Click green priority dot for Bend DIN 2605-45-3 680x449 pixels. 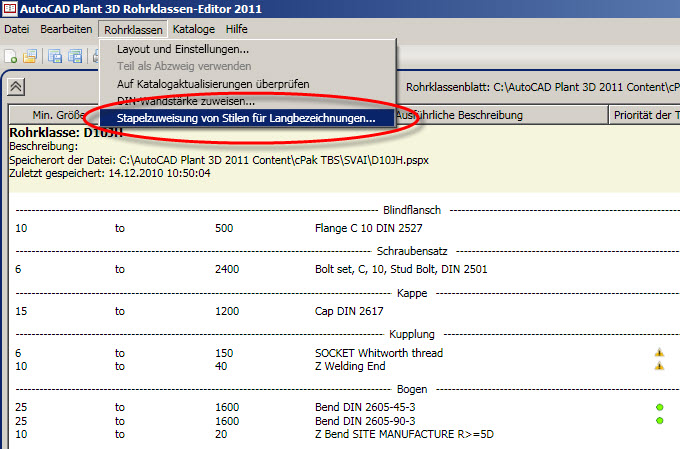pos(660,407)
